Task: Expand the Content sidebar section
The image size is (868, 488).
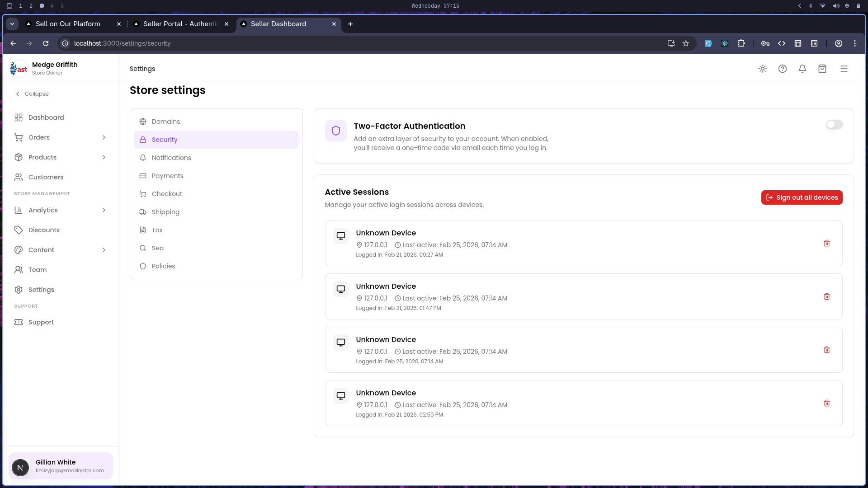Action: (41, 250)
